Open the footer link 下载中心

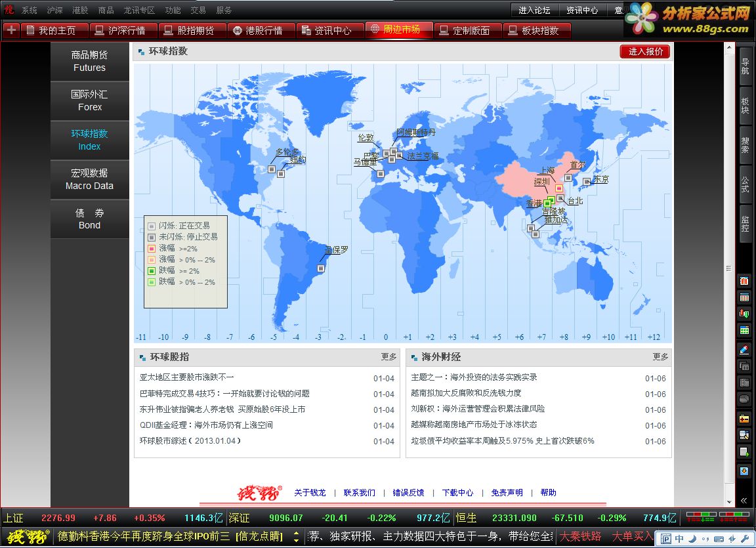tap(457, 493)
